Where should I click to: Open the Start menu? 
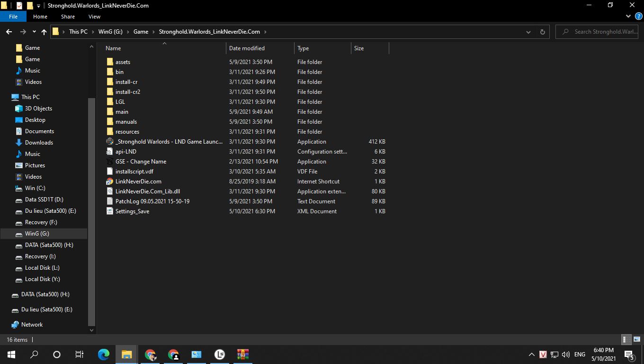click(x=10, y=354)
